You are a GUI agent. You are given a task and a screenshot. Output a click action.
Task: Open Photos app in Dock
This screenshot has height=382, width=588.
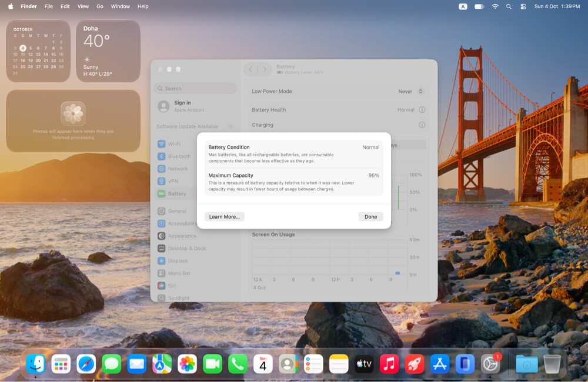coord(187,364)
